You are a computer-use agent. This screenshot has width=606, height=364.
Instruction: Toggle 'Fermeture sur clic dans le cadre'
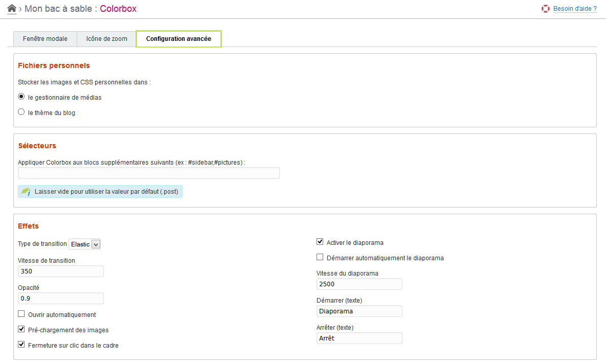point(21,345)
